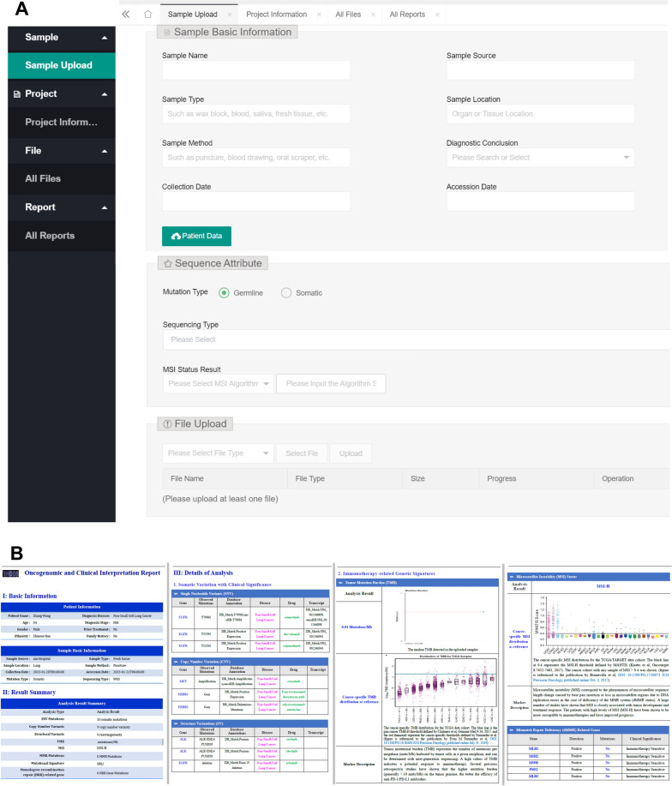Viewport: 672px width, 786px height.
Task: Open the Select File Type dropdown
Action: click(218, 453)
